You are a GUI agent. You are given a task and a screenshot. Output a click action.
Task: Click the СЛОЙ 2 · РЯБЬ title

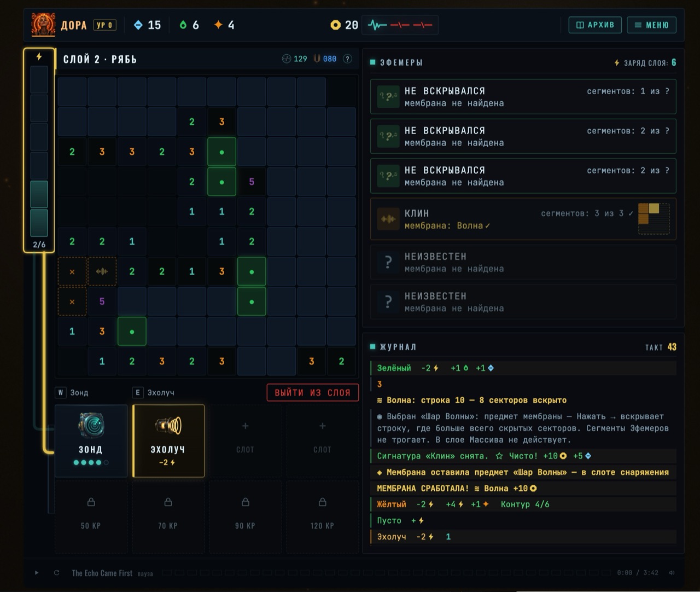(100, 59)
